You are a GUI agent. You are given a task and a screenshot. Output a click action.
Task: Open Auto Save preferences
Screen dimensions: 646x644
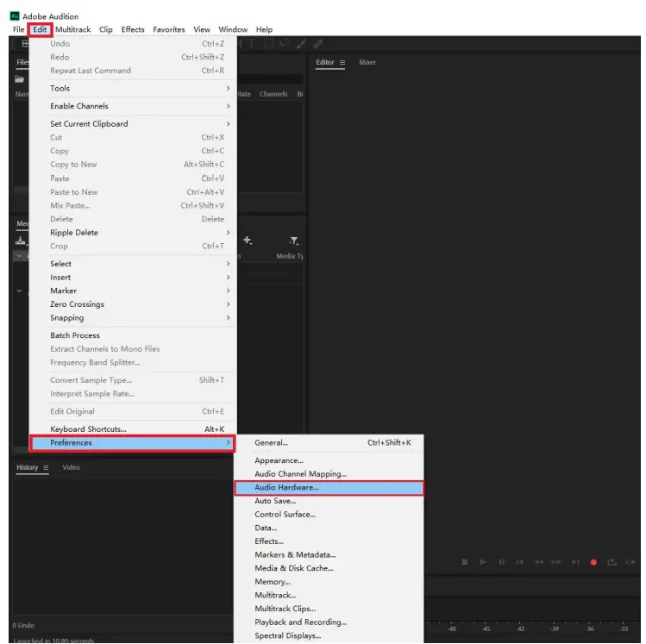329,502
